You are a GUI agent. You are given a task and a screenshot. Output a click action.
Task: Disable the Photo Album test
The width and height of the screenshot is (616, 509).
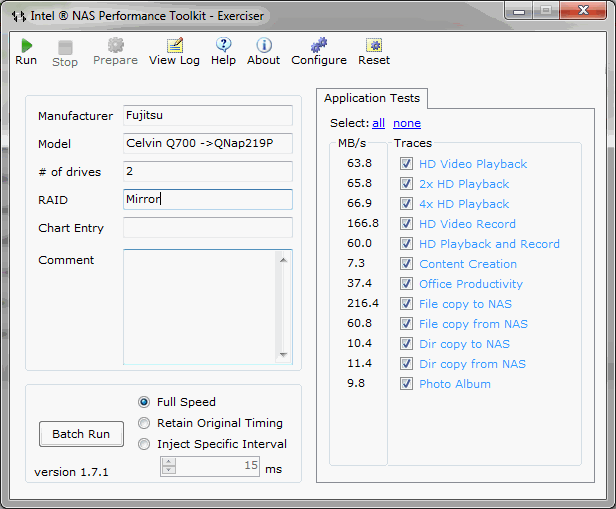406,384
